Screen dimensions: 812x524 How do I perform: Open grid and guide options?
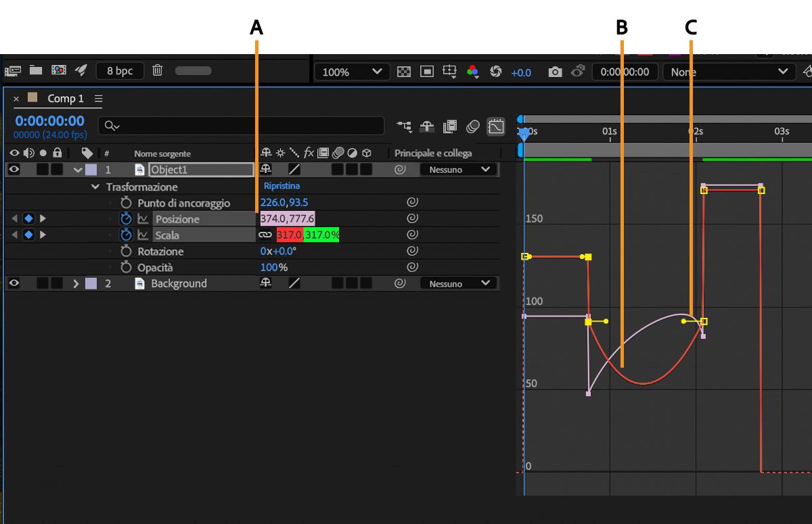pyautogui.click(x=450, y=72)
